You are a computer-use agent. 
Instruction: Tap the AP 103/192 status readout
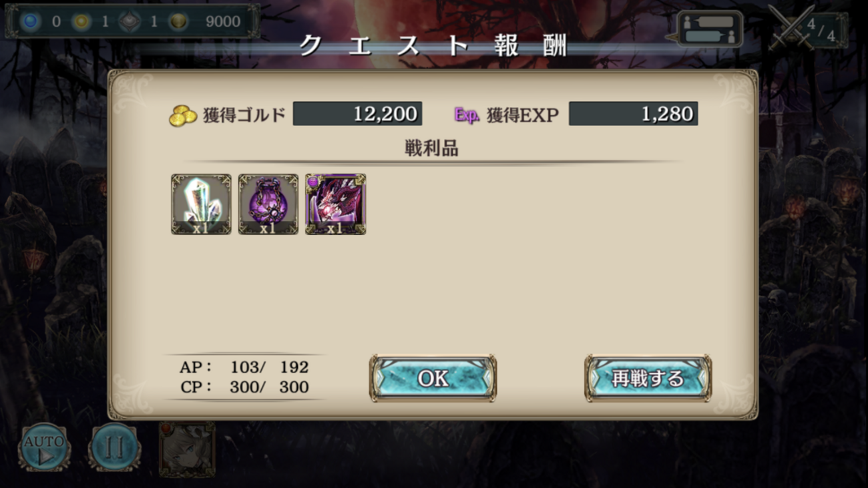pyautogui.click(x=244, y=367)
